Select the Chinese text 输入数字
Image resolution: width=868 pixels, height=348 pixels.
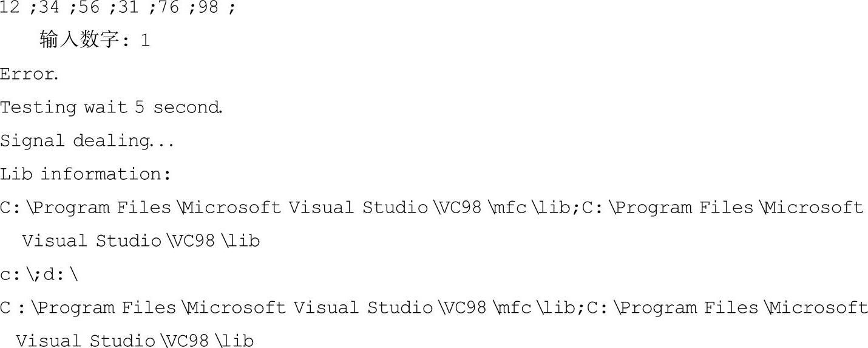[79, 40]
